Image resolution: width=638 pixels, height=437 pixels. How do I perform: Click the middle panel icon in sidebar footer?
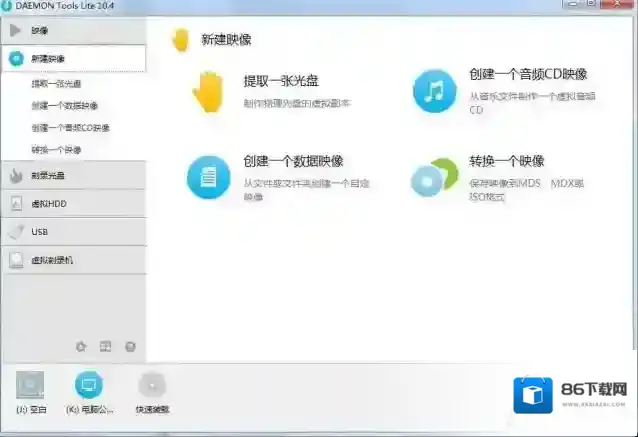coord(106,346)
